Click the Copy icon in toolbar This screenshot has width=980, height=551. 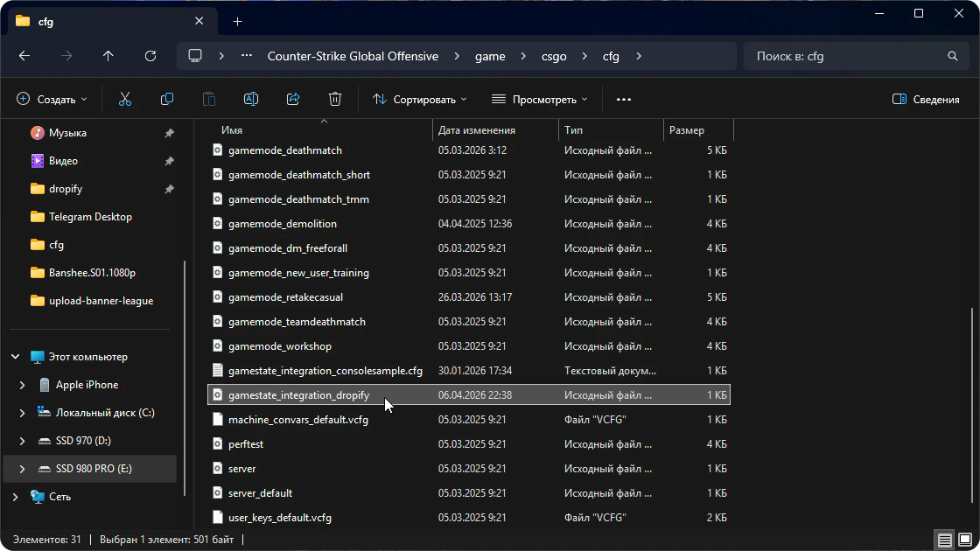coord(167,100)
